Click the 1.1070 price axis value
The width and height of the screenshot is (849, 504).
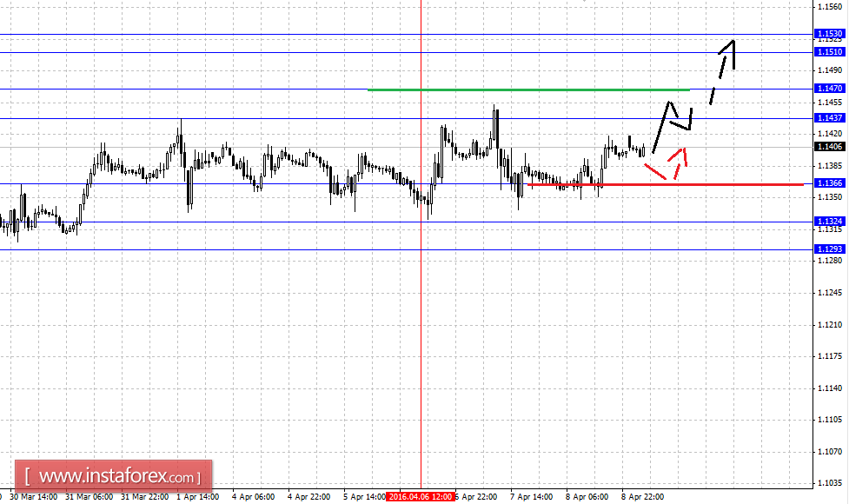coord(830,452)
